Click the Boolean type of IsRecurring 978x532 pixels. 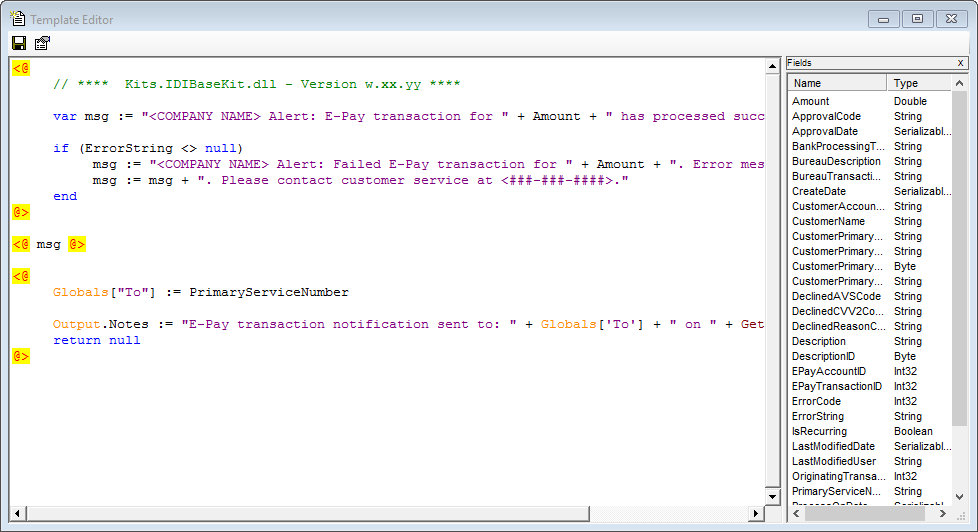point(913,431)
